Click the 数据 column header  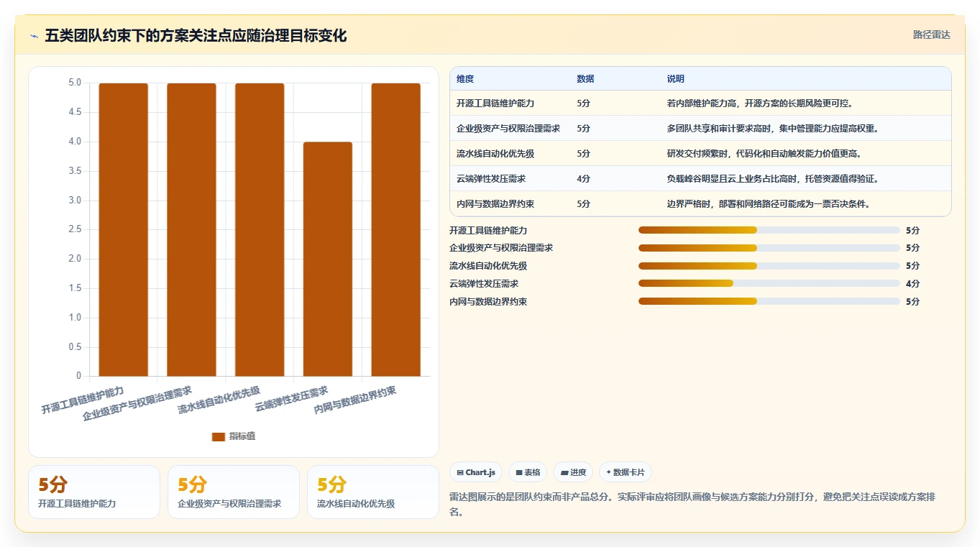pos(585,79)
